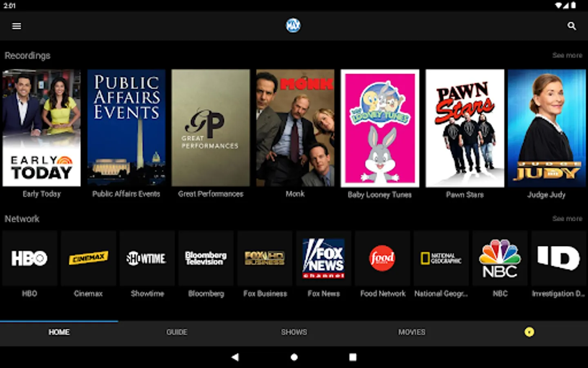Screen dimensions: 588x368
Task: Click the Baby Looney Tunes title text
Action: 380,195
